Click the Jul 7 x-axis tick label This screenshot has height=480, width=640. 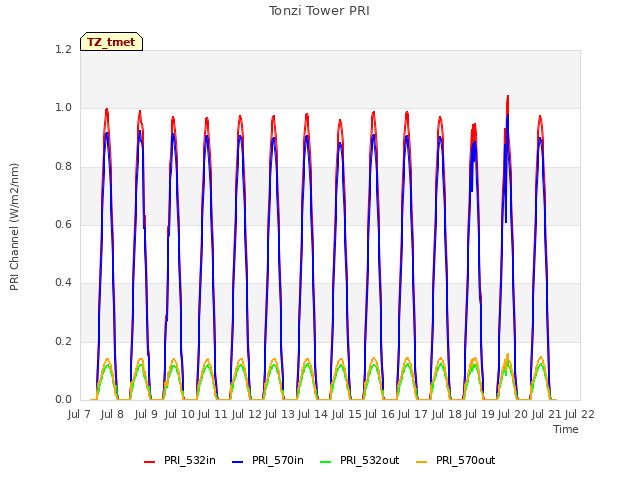79,415
